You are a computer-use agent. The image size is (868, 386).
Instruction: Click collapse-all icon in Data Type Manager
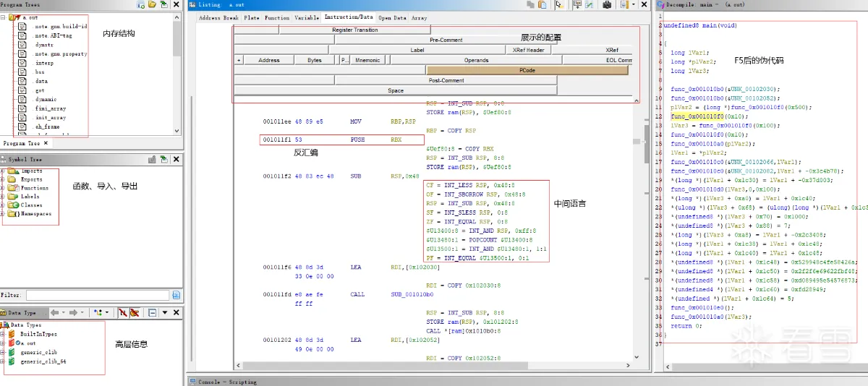coord(153,313)
